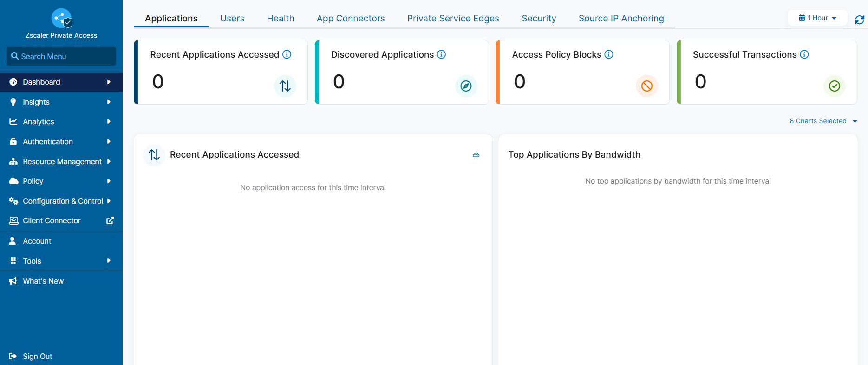Viewport: 868px width, 365px height.
Task: Click the Zscaler Private Access logo
Action: point(61,19)
